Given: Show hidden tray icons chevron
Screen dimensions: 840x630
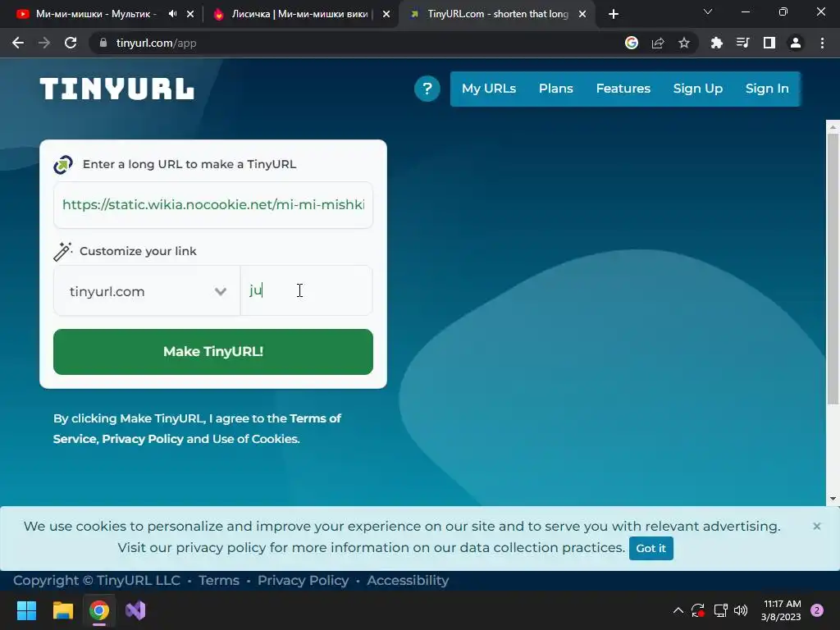Looking at the screenshot, I should tap(678, 610).
